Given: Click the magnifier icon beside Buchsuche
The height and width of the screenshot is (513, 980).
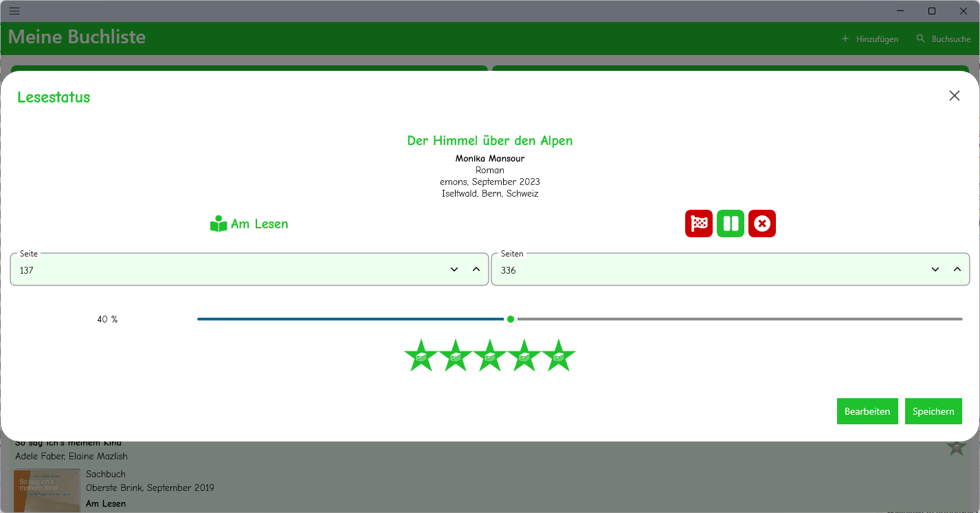Looking at the screenshot, I should click(x=921, y=39).
